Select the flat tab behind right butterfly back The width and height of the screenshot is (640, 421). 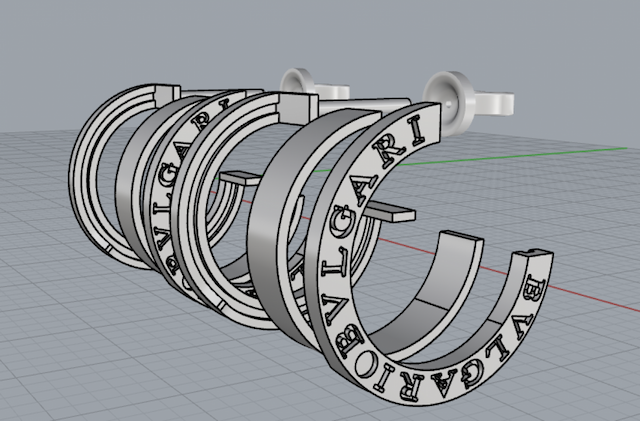point(493,102)
